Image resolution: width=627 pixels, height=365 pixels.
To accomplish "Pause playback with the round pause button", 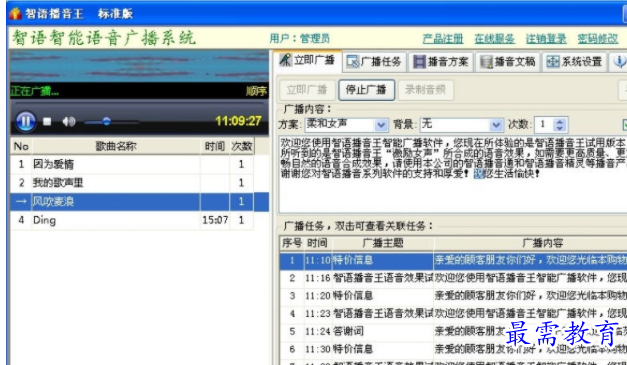I will [26, 121].
